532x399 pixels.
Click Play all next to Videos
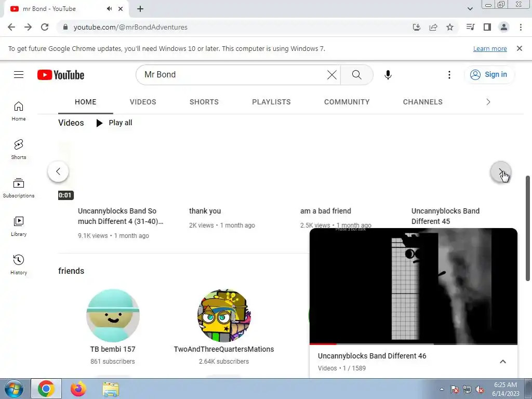(x=114, y=123)
